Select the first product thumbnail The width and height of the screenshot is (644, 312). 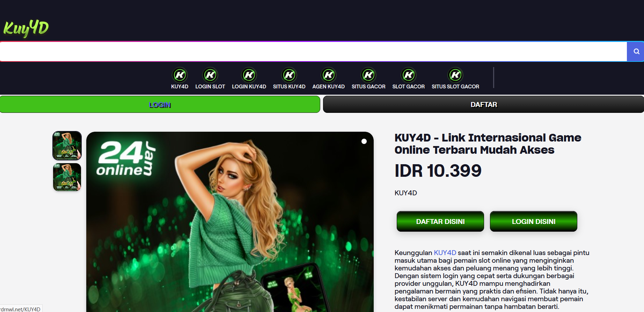pos(67,146)
